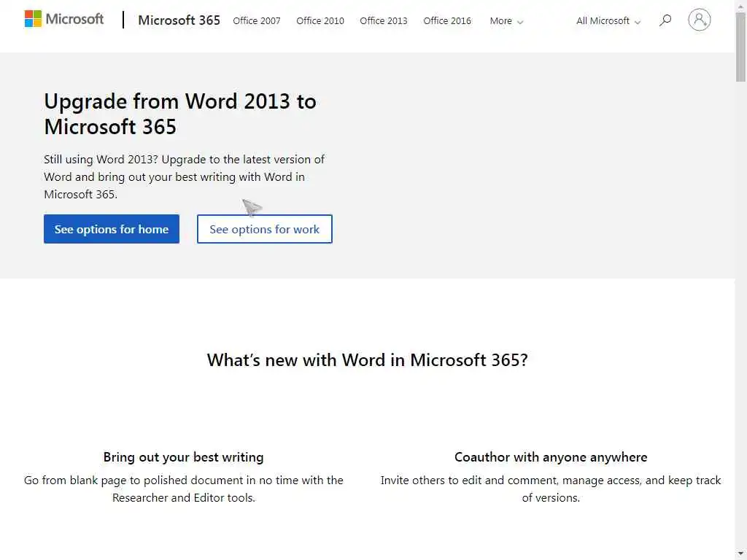Click the scrollbar up arrow

pyautogui.click(x=740, y=6)
